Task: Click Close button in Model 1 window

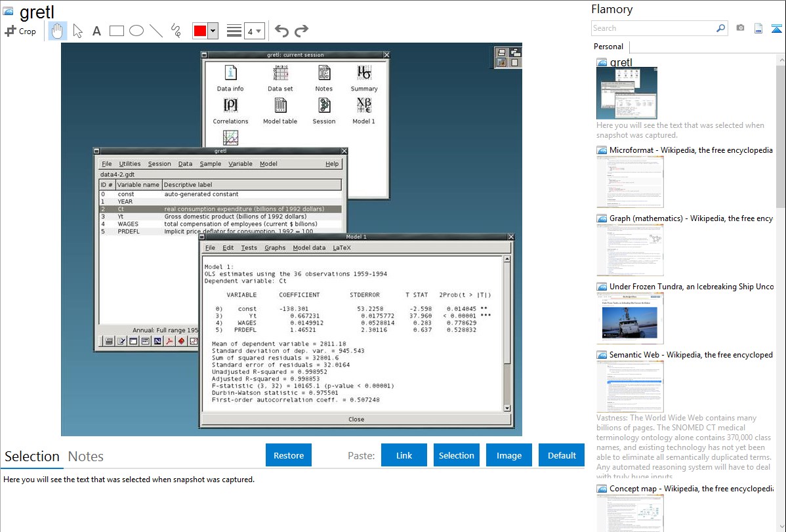Action: click(356, 420)
